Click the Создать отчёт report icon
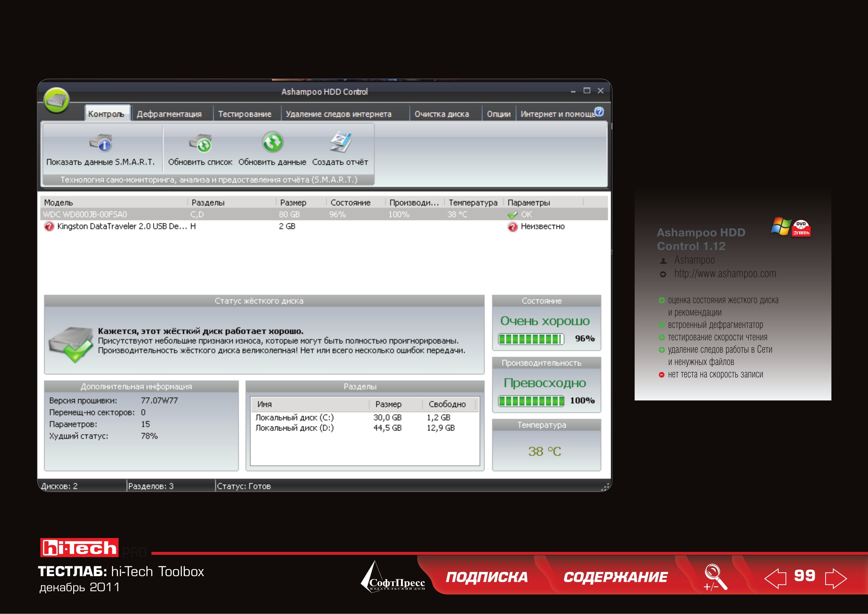868x614 pixels. click(341, 142)
